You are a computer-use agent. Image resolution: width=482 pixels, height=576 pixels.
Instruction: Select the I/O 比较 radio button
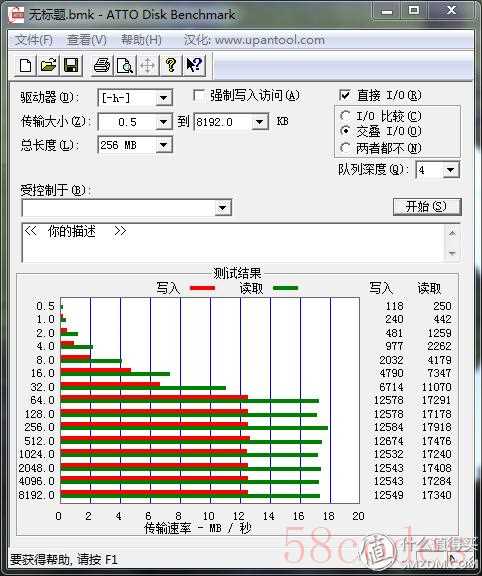pos(345,116)
